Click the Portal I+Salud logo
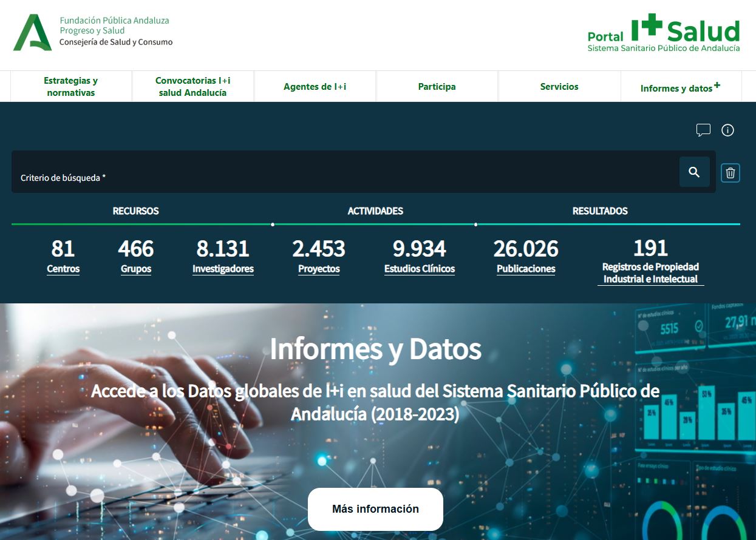This screenshot has width=756, height=540. 664,33
